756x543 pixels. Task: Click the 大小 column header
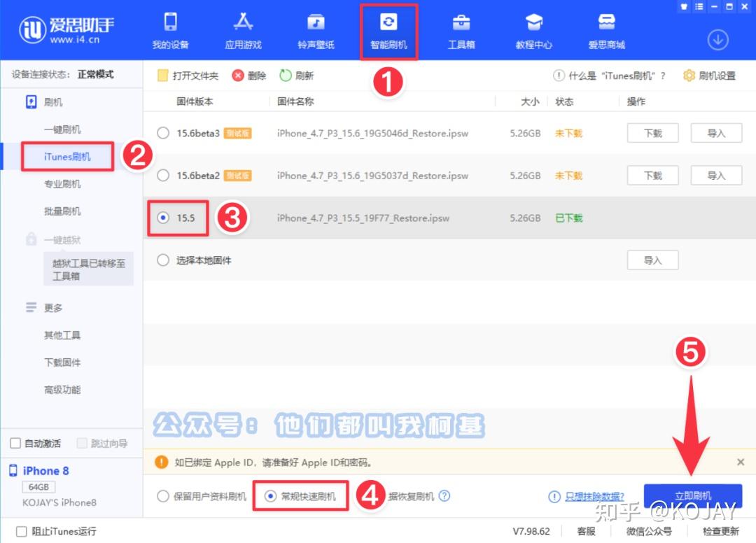[x=530, y=101]
